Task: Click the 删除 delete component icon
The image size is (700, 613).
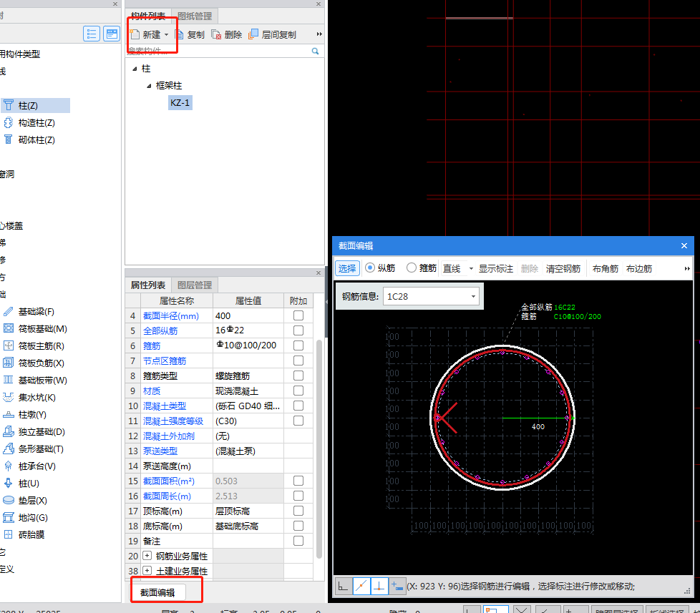Action: 217,34
